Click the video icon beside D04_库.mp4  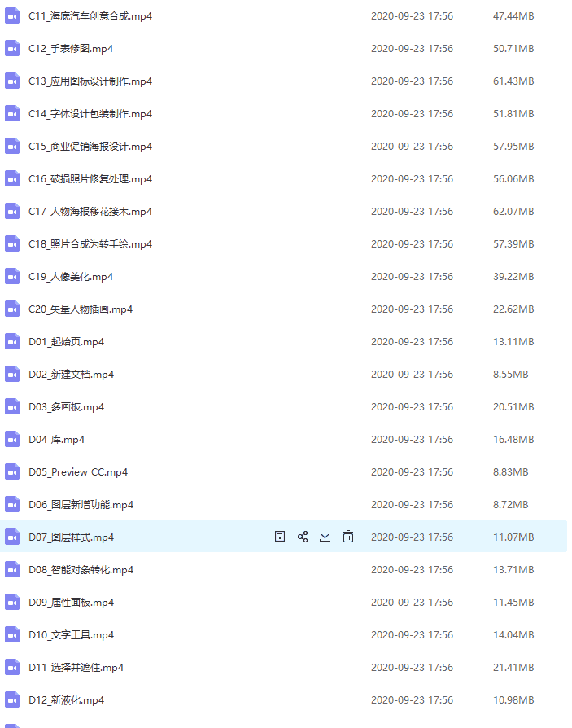pos(12,439)
